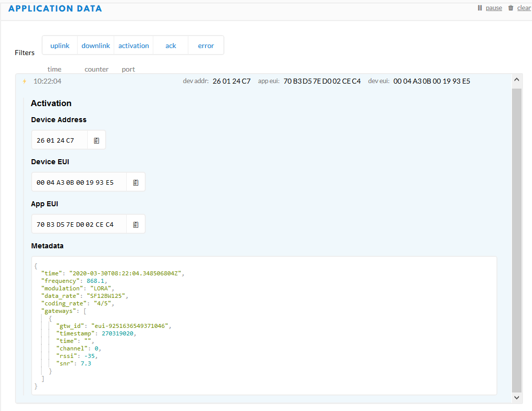This screenshot has height=411, width=532.
Task: Switch to the ack filter
Action: (x=171, y=46)
